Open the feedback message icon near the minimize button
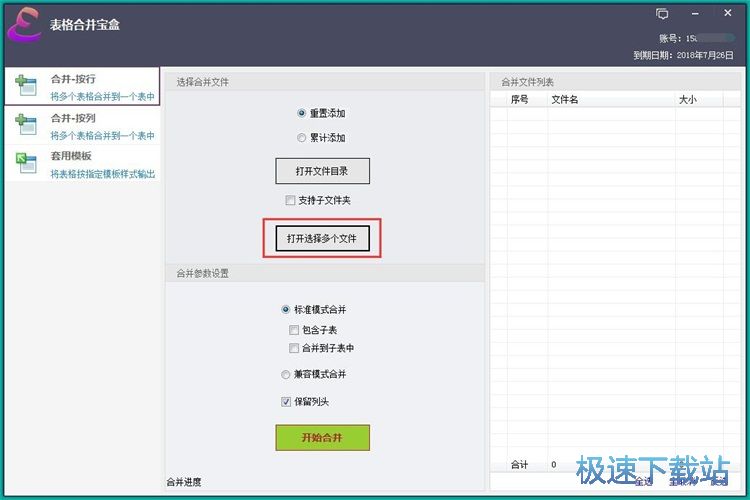Image resolution: width=750 pixels, height=500 pixels. pos(662,14)
